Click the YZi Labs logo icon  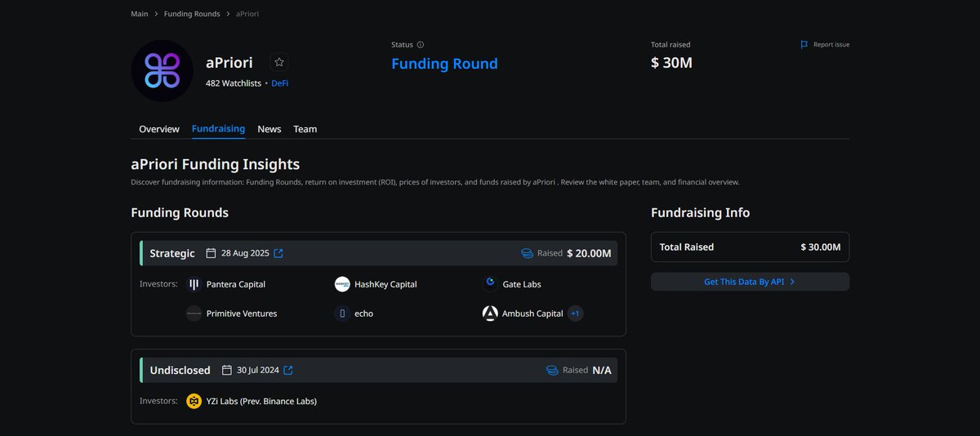point(194,401)
